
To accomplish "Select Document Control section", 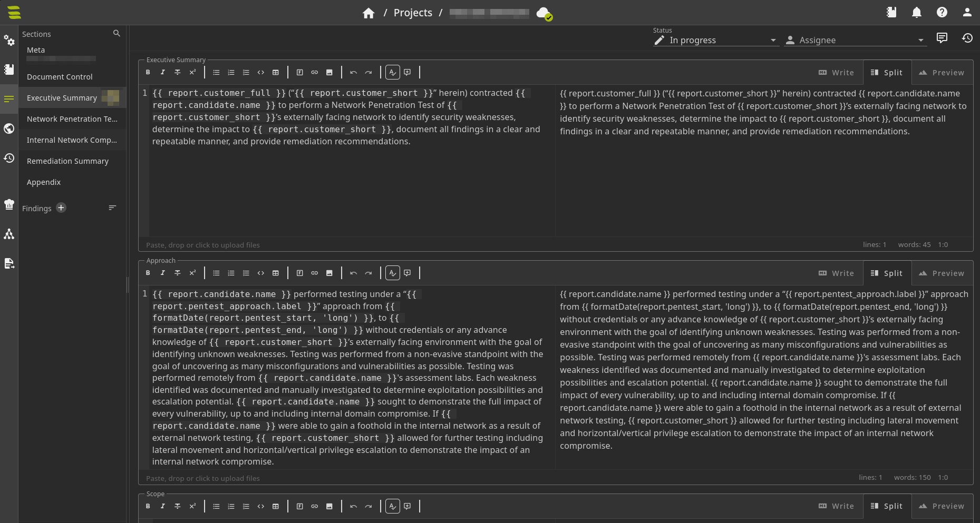I will point(72,77).
